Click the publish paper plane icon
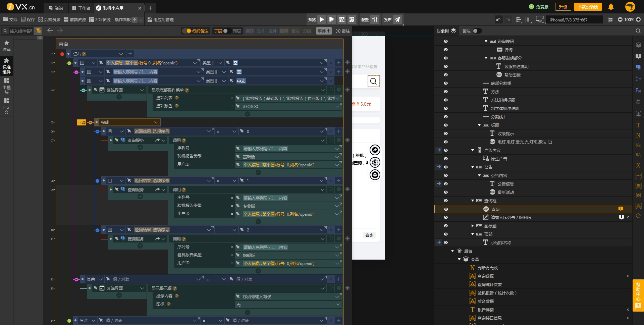 click(397, 19)
